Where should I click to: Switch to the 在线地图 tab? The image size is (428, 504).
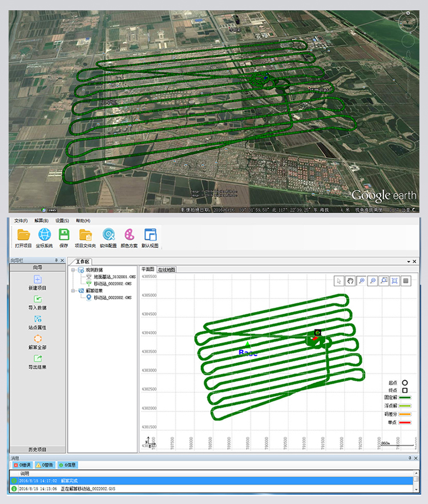(166, 269)
